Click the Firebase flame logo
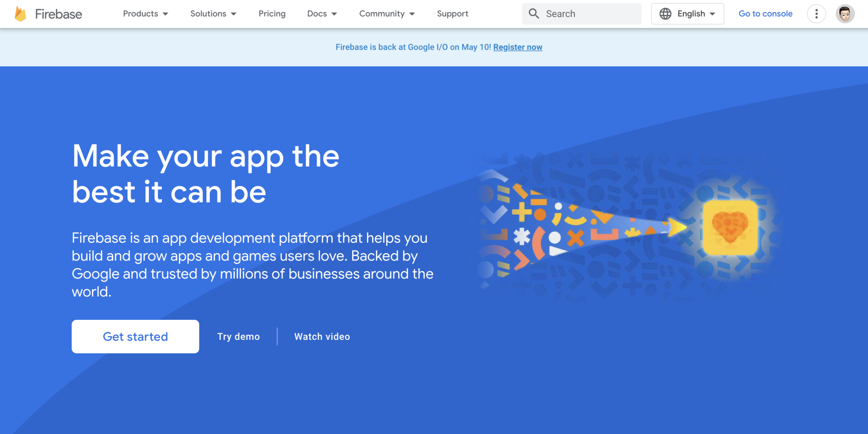868x434 pixels. tap(19, 13)
